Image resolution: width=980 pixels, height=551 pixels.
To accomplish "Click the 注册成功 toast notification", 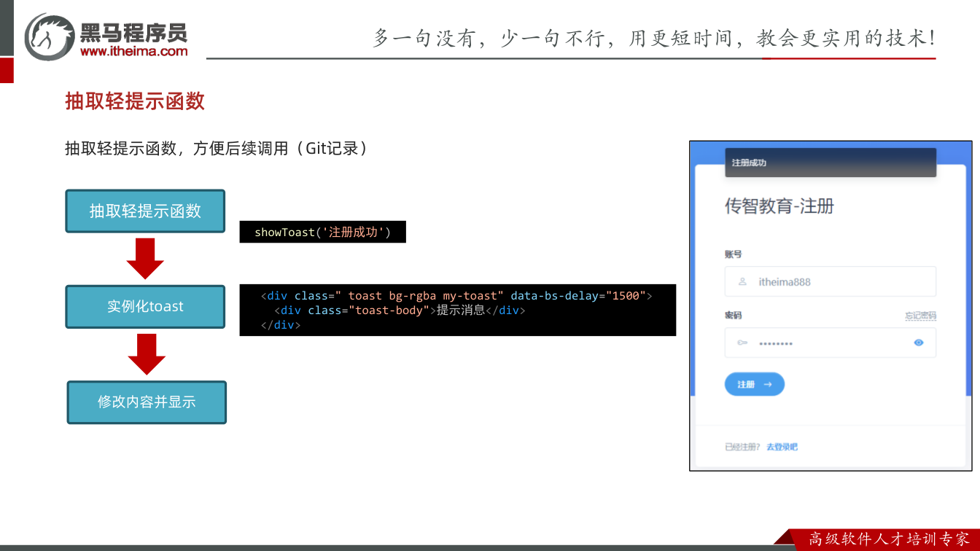I will tap(831, 163).
